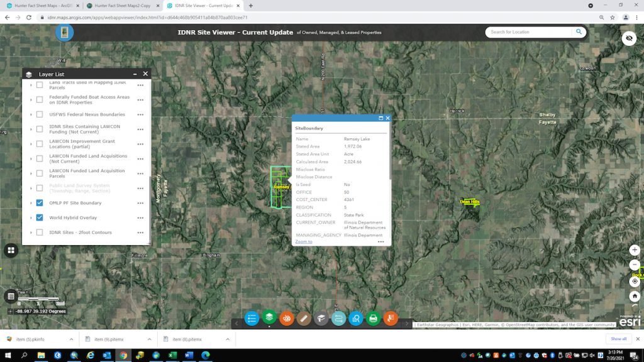Image resolution: width=644 pixels, height=362 pixels.
Task: Zoom in on the map
Action: click(635, 250)
